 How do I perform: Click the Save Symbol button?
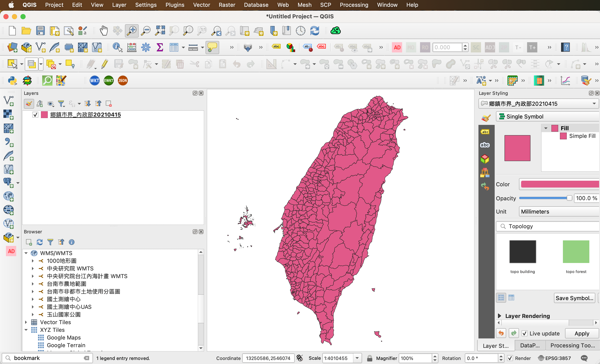pyautogui.click(x=574, y=298)
